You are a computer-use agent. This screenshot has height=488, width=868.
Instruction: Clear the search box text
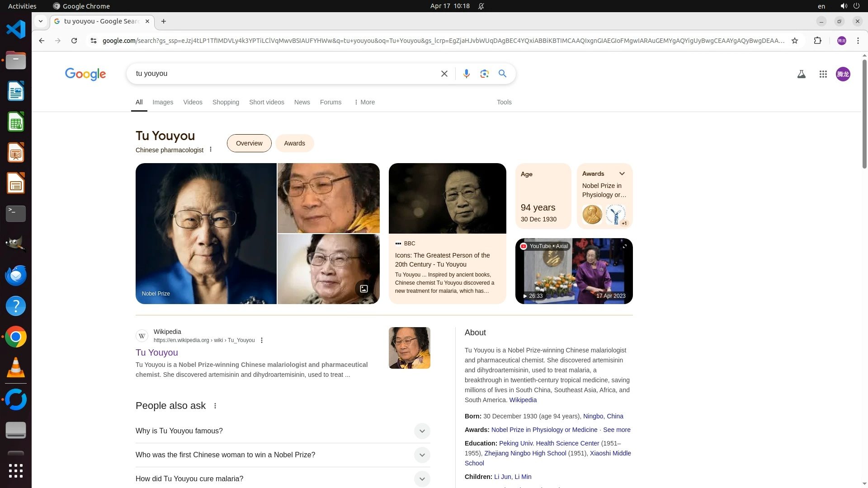(444, 74)
